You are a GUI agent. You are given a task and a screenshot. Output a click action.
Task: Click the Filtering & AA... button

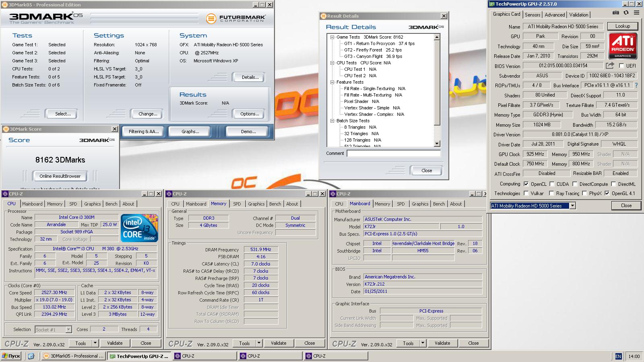coord(144,132)
